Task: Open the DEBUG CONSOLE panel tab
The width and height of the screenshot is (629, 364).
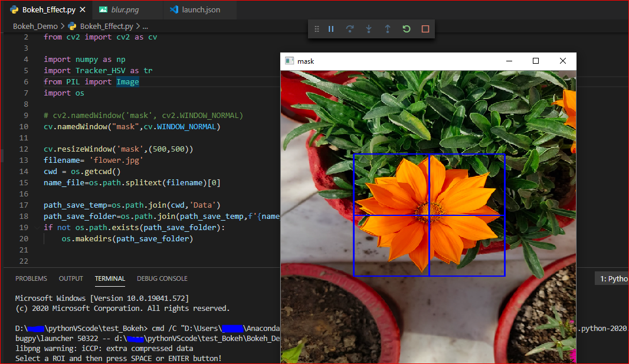Action: (162, 278)
